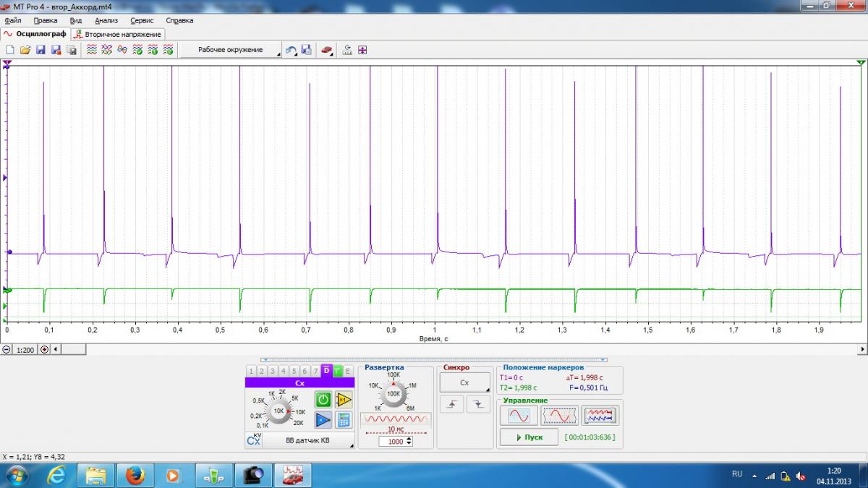
Task: Click the 1000 sweep value field
Action: pyautogui.click(x=396, y=441)
